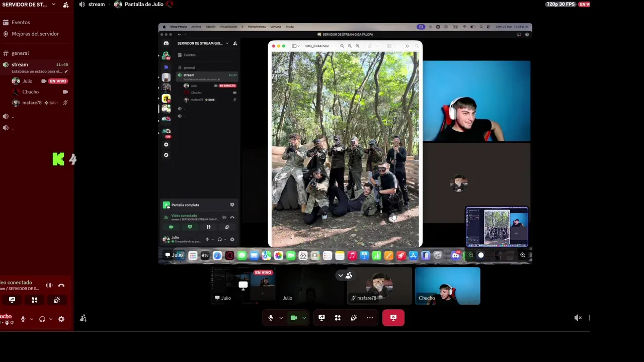Open Ayuda menu in streamed menu bar

coord(290,27)
